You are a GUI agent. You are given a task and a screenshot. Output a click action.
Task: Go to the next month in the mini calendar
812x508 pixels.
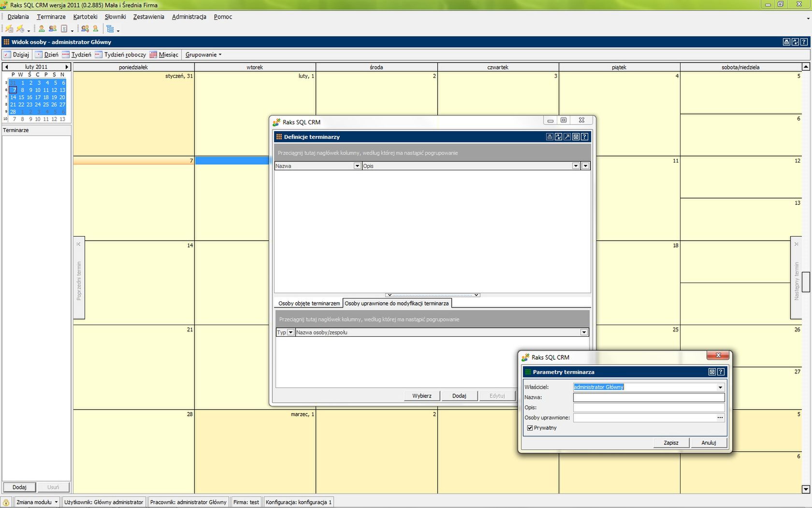(67, 67)
